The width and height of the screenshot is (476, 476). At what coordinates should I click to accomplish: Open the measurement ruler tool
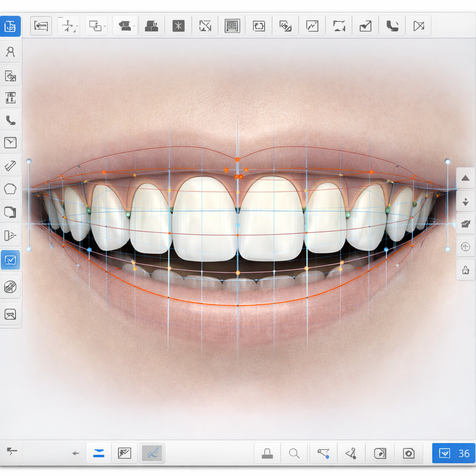click(x=10, y=166)
